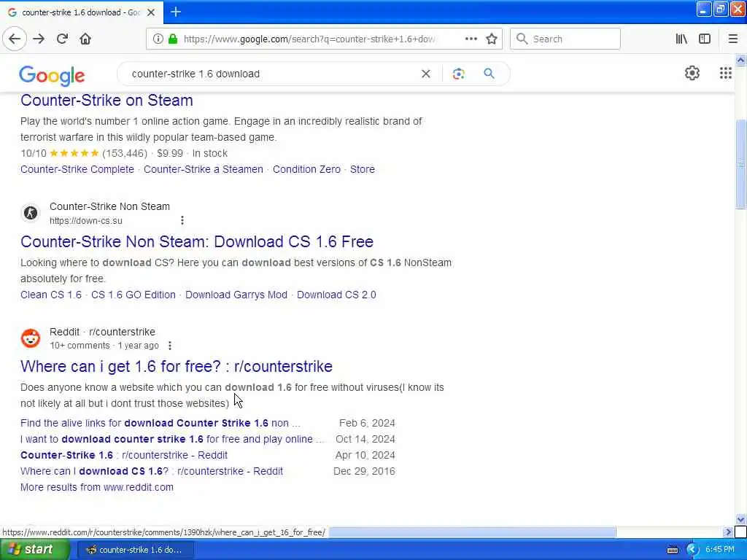This screenshot has height=560, width=747.
Task: Open the browser home page
Action: tap(85, 39)
